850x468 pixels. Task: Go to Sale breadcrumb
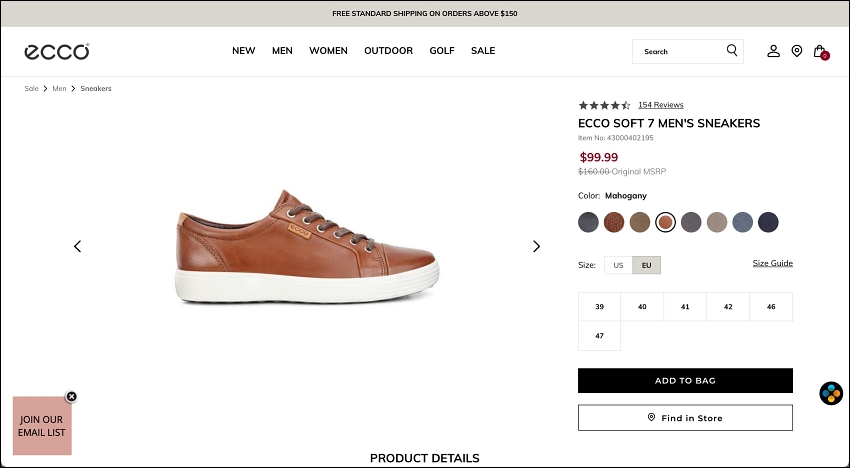[x=31, y=88]
